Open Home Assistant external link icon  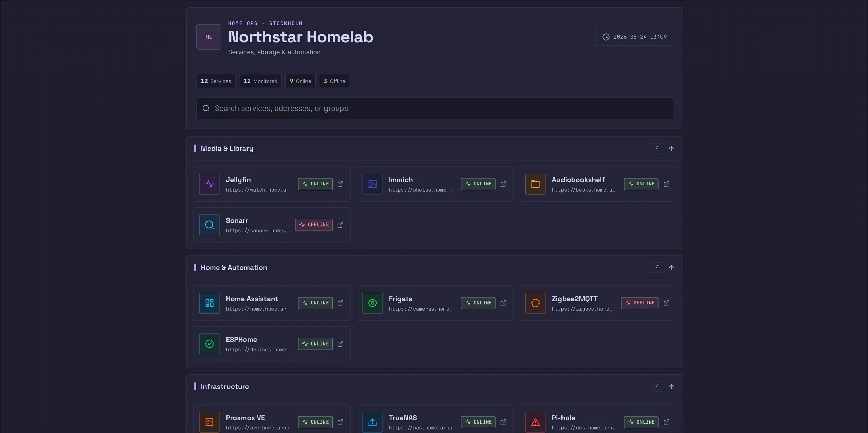[x=340, y=303]
